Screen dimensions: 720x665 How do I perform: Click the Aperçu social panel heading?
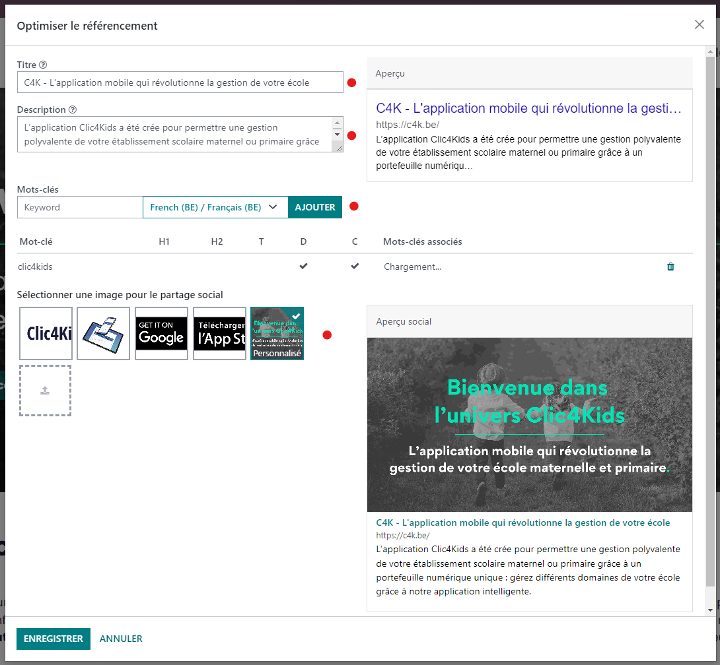tap(404, 321)
